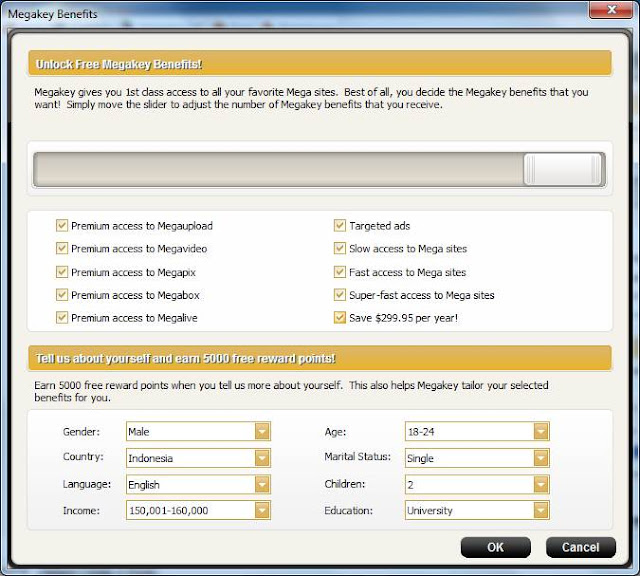Open the Age dropdown arrow

(x=541, y=431)
